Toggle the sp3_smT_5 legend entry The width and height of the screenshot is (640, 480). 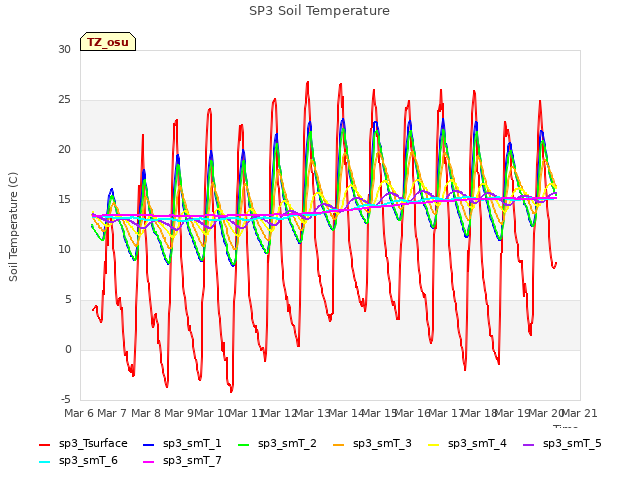click(x=562, y=444)
